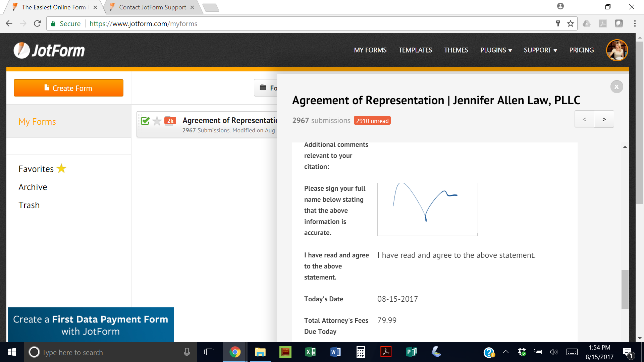This screenshot has width=644, height=362.
Task: Close the submissions panel with X
Action: click(616, 87)
